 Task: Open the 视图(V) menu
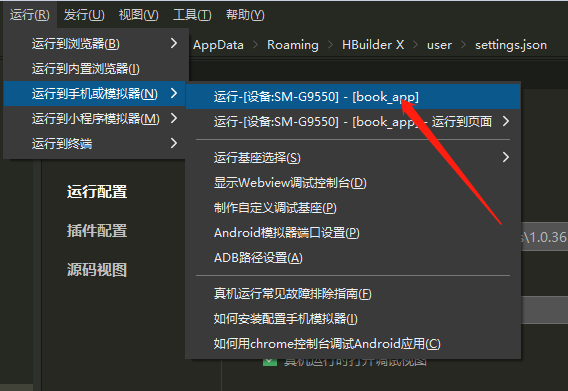point(138,15)
